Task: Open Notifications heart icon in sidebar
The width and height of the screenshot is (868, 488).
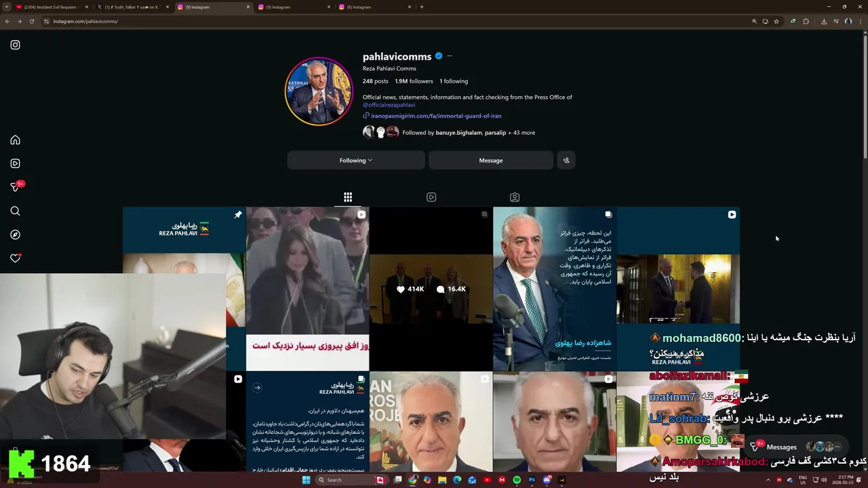Action: (x=15, y=258)
